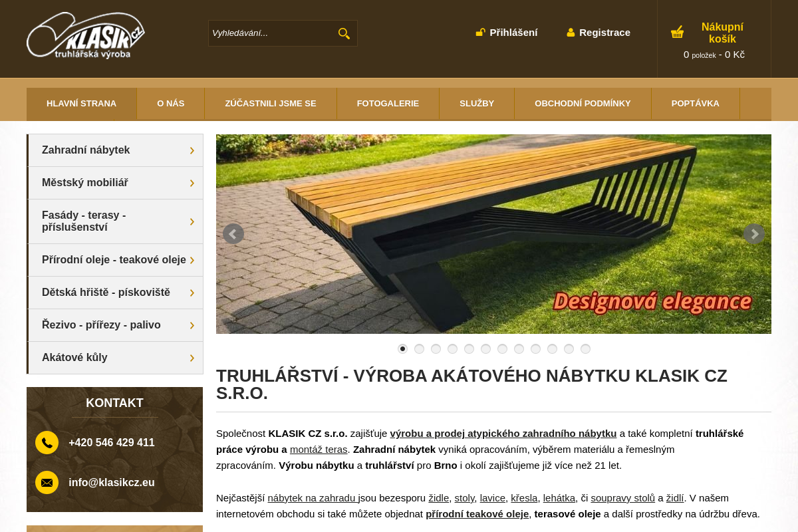The image size is (798, 532).
Task: Click the person icon beside Registrace
Action: pyautogui.click(x=571, y=32)
